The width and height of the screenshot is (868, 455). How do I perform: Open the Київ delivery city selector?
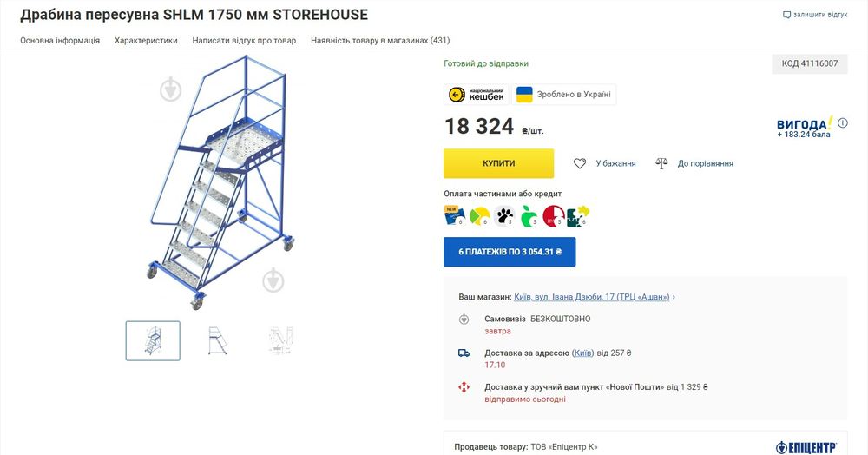pos(583,353)
